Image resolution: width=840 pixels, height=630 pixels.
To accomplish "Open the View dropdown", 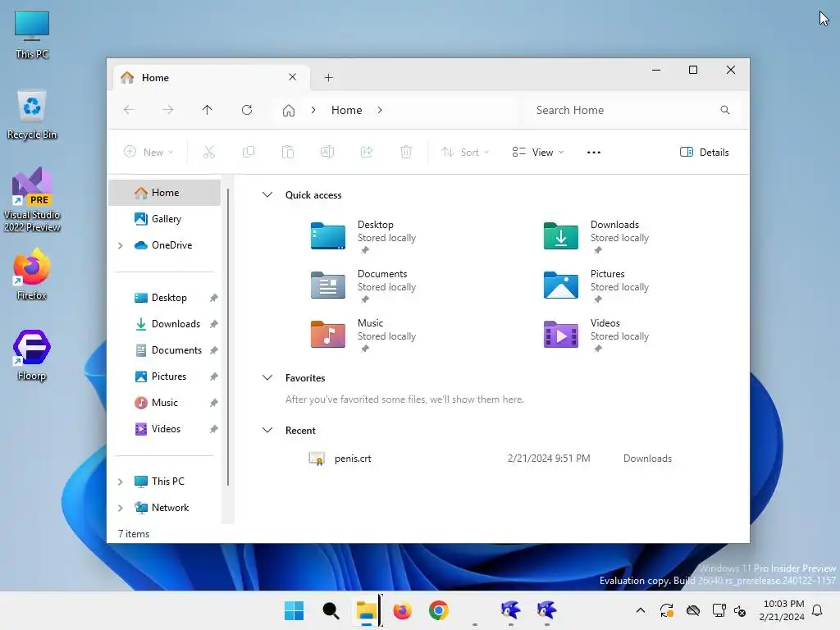I will [x=538, y=152].
